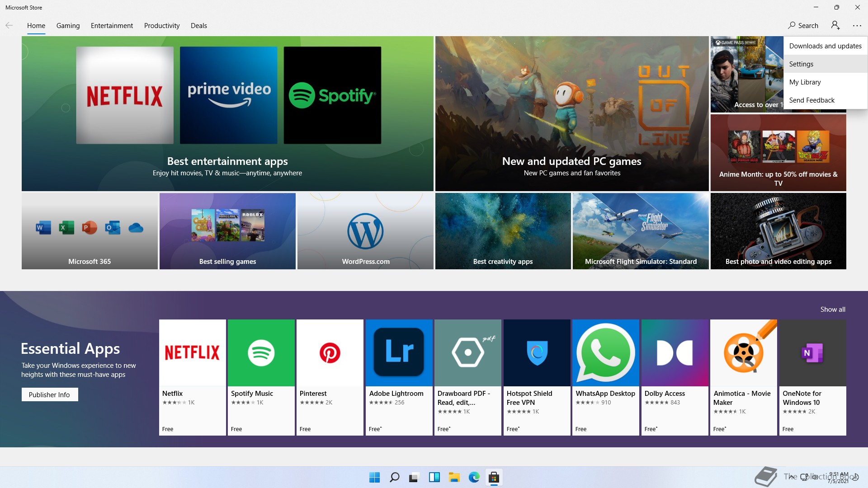The image size is (868, 488).
Task: Click the Netflix logo in the entertainment banner
Action: point(125,95)
